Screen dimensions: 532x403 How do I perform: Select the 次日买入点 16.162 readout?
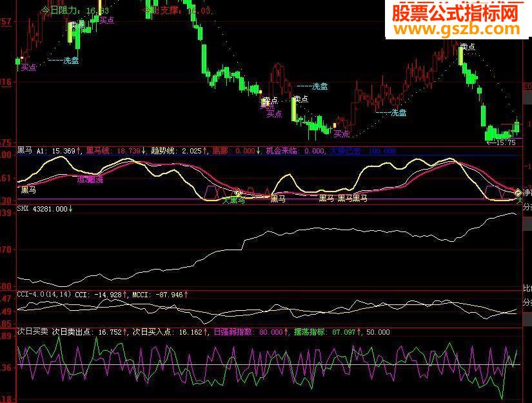170,332
